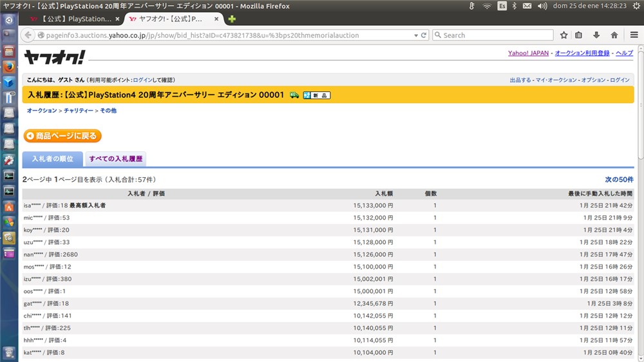Bookmark this page with the star icon
The image size is (644, 362).
[x=564, y=35]
